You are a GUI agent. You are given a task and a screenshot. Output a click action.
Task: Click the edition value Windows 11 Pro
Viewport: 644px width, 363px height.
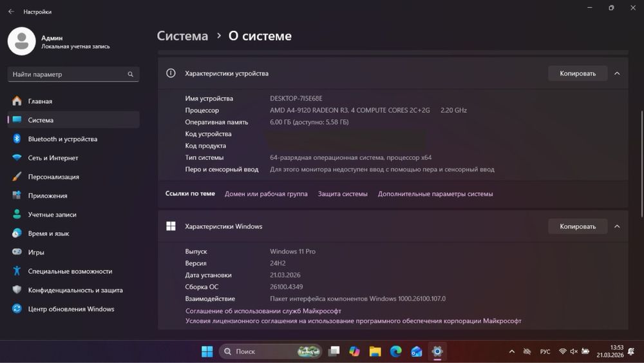point(292,251)
